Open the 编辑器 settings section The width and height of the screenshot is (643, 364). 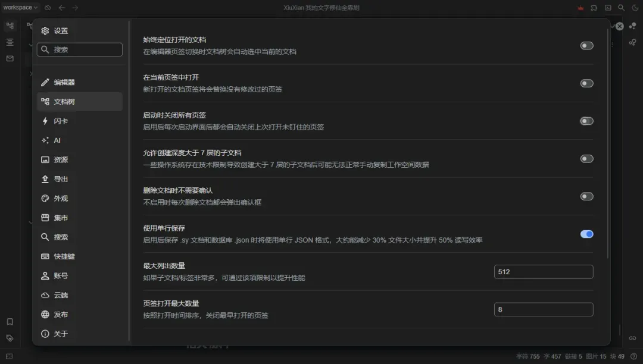point(80,82)
